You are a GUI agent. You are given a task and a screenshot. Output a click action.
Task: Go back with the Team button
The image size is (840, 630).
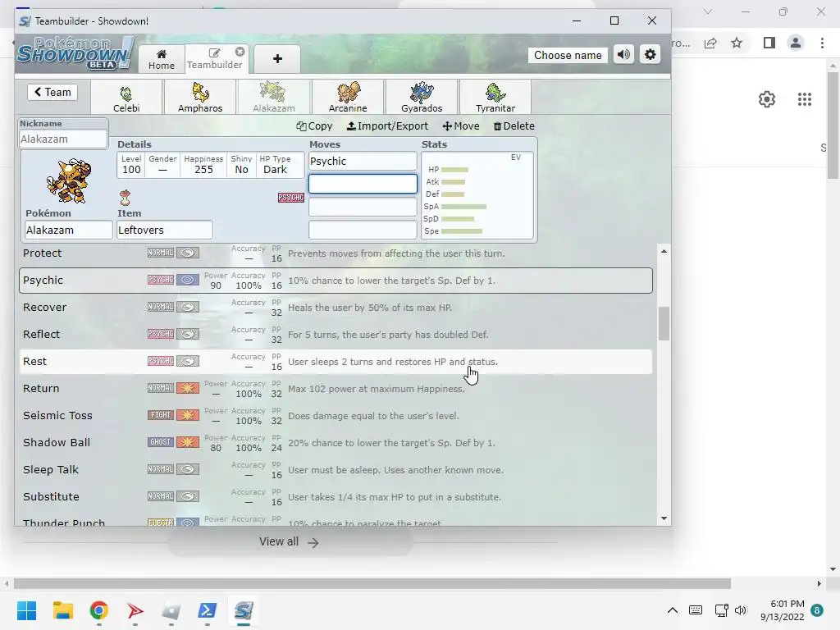pos(52,92)
